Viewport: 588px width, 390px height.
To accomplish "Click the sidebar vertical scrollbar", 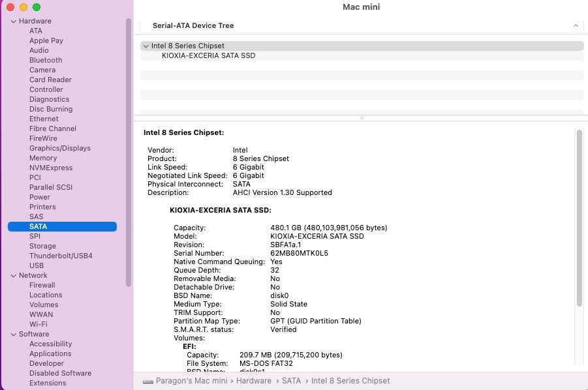I will click(x=129, y=153).
